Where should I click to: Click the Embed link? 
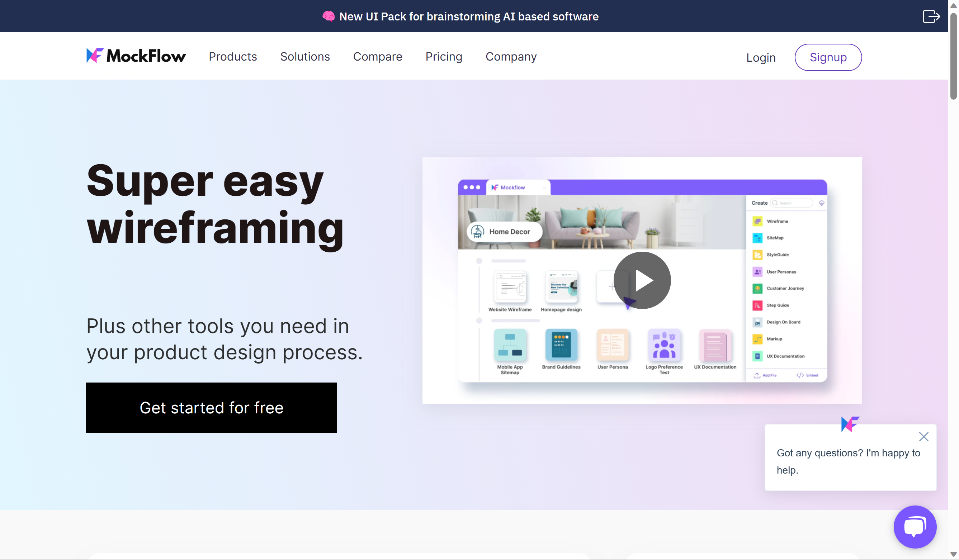(807, 375)
